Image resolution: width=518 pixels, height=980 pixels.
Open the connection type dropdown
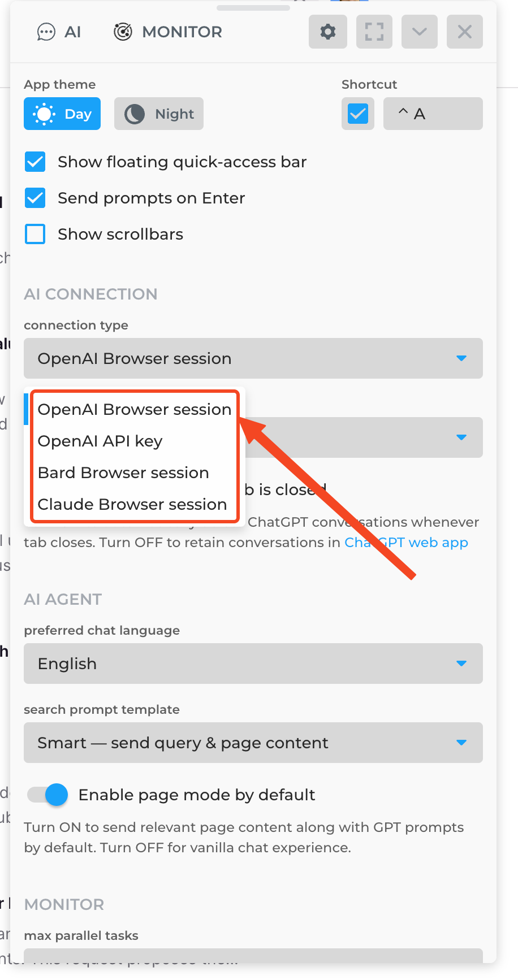[253, 358]
